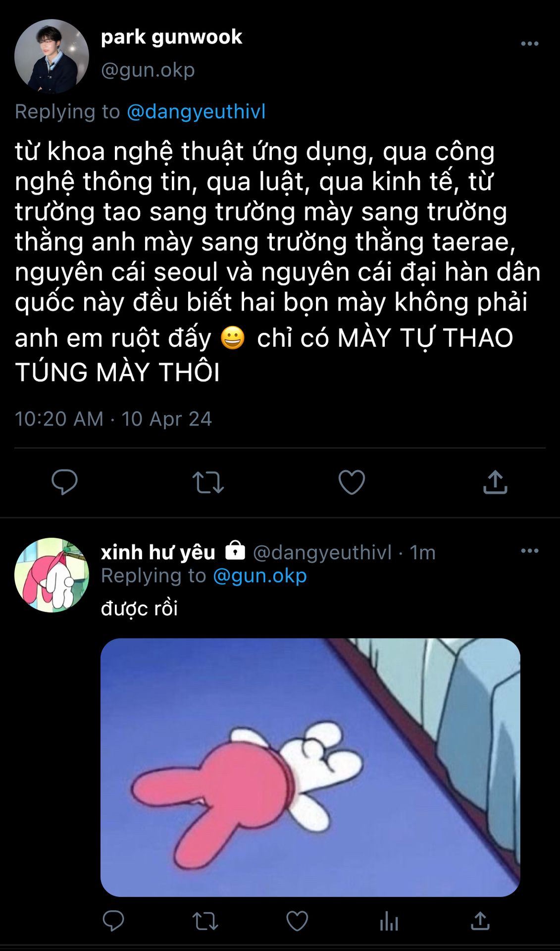Open xinh hư yêu's profile avatar
The image size is (560, 951).
51,575
